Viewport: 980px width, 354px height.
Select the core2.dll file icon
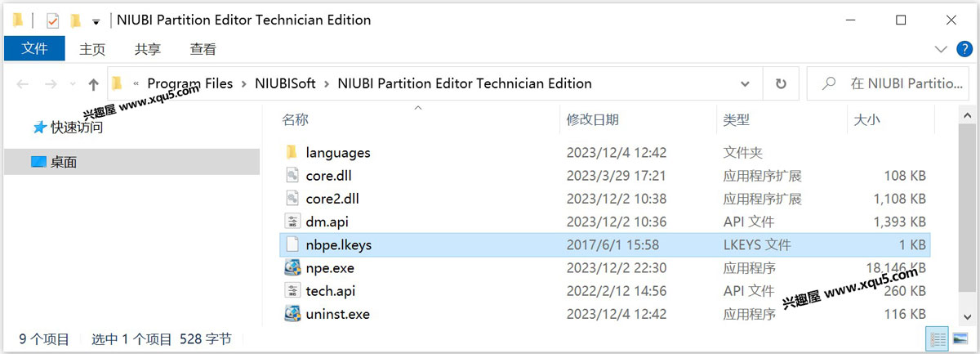point(292,198)
